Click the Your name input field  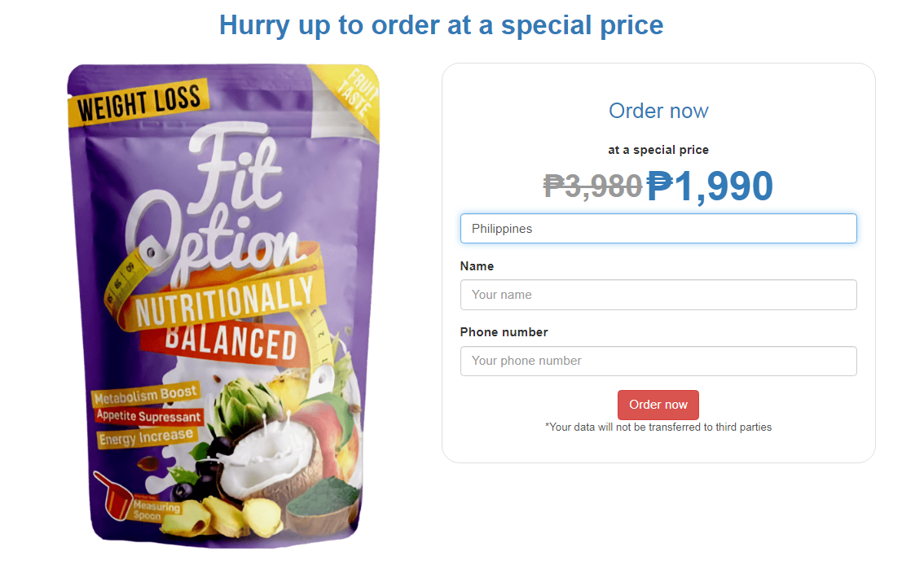point(658,294)
